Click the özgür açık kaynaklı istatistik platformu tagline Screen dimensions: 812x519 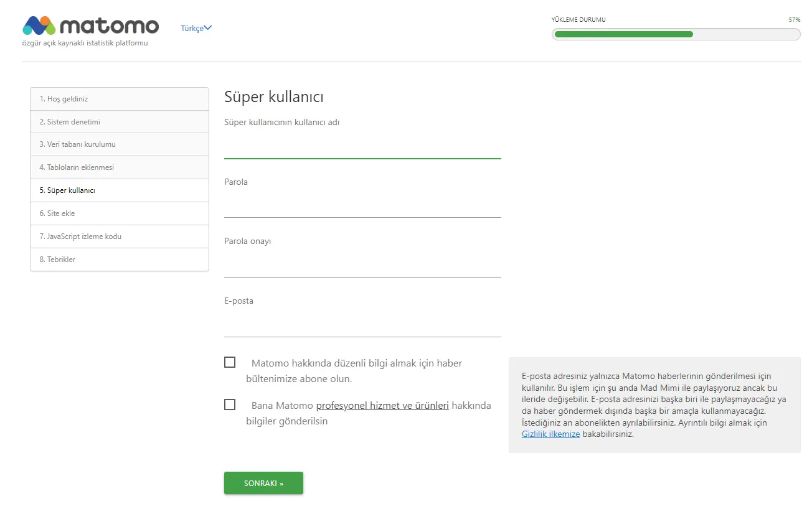pos(85,44)
